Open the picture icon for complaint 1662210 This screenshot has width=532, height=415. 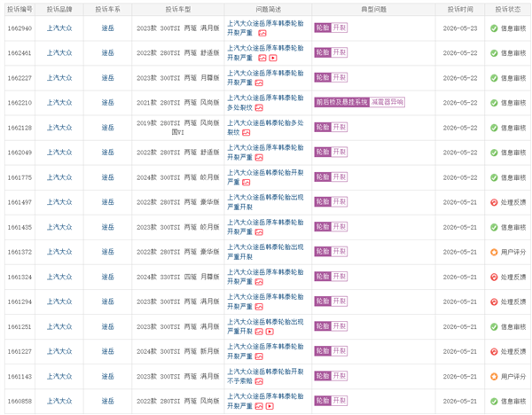tap(259, 108)
